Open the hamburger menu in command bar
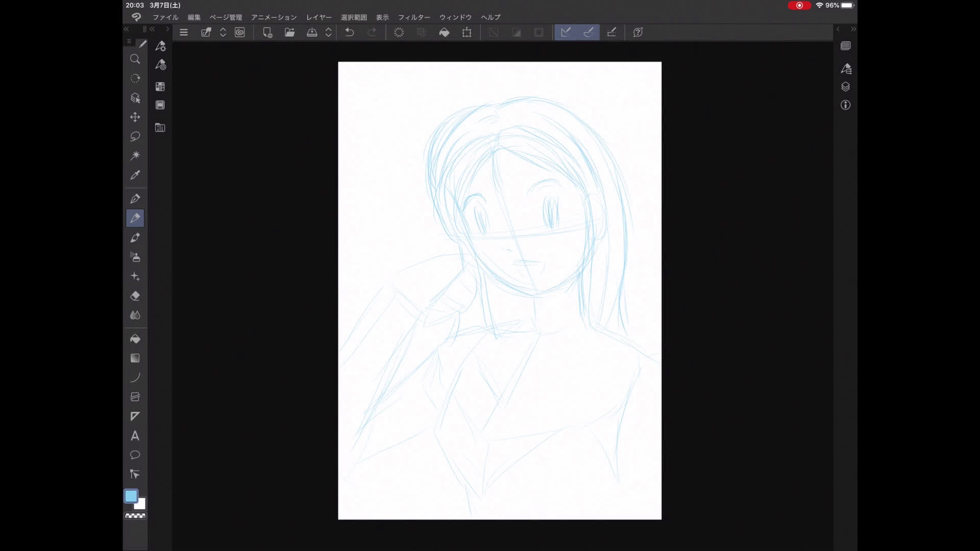Screen dimensions: 980x551 (x=184, y=32)
